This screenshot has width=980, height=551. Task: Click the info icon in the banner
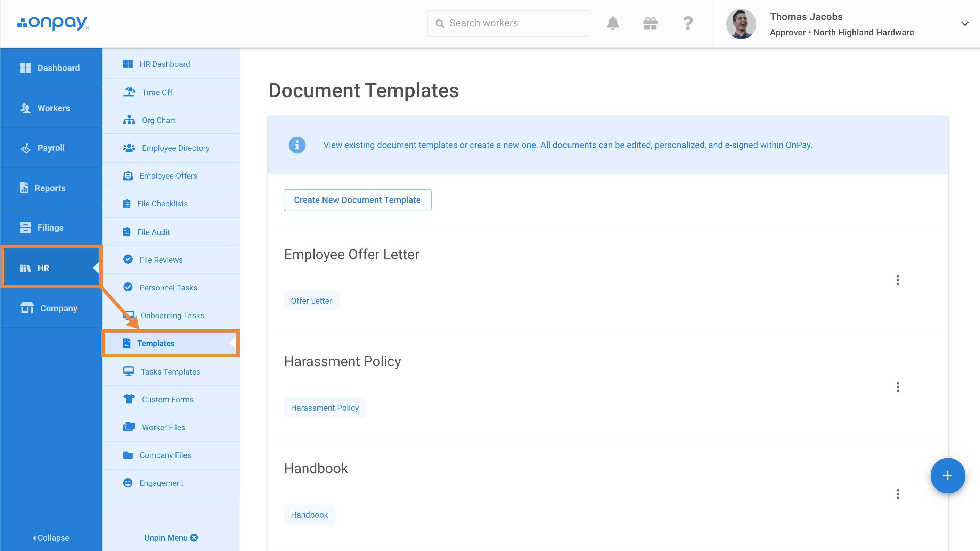point(297,145)
